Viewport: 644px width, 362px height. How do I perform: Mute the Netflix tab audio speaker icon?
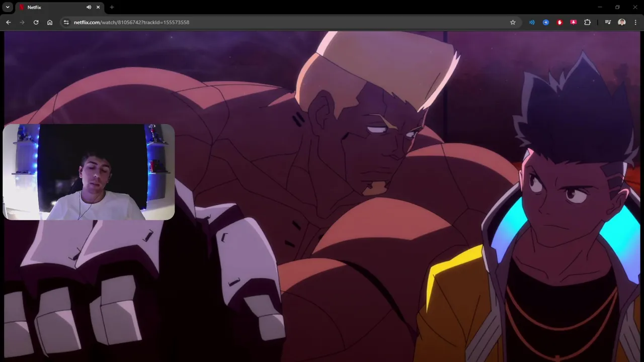89,7
